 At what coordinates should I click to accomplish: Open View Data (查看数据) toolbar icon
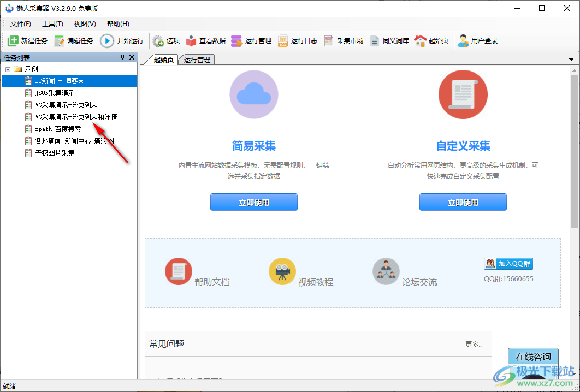point(191,41)
